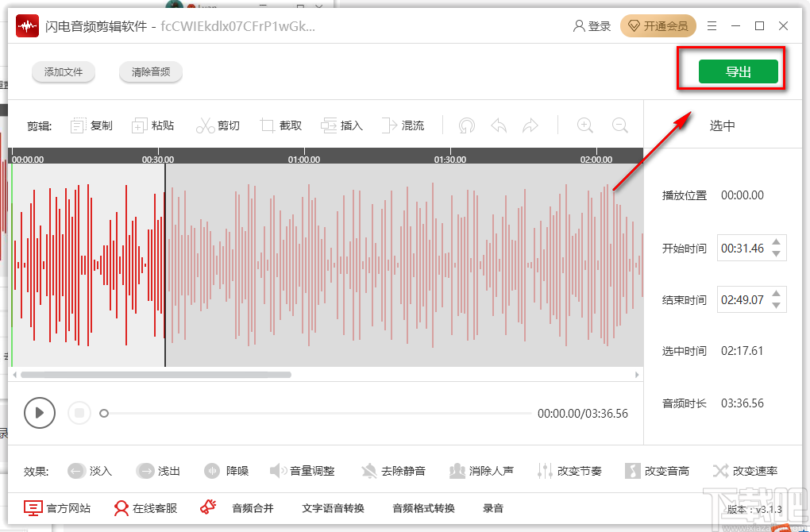810x532 pixels.
Task: Zoom in on the waveform with magnifier icon
Action: (584, 125)
